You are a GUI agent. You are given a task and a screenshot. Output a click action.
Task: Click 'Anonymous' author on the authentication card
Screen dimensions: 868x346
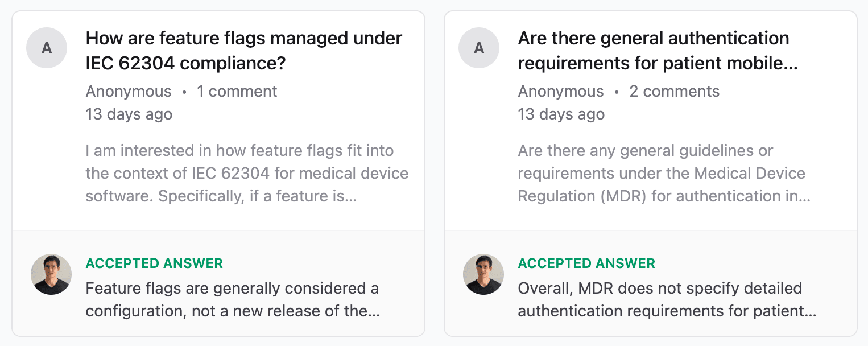tap(561, 92)
